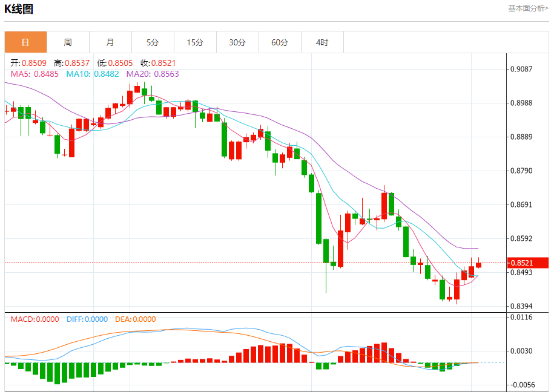Image resolution: width=554 pixels, height=392 pixels.
Task: Open the 15分 timeframe tab
Action: pos(195,42)
